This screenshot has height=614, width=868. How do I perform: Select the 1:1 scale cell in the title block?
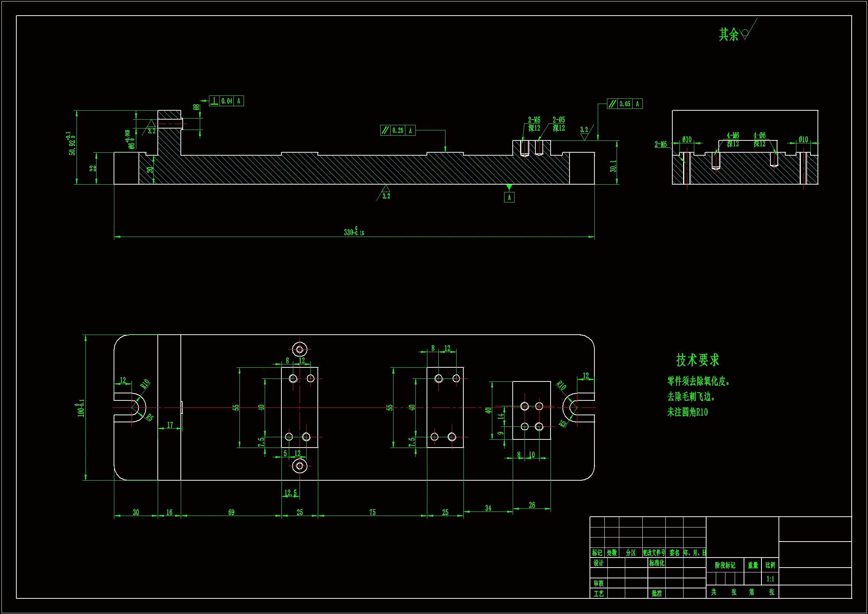(x=770, y=579)
